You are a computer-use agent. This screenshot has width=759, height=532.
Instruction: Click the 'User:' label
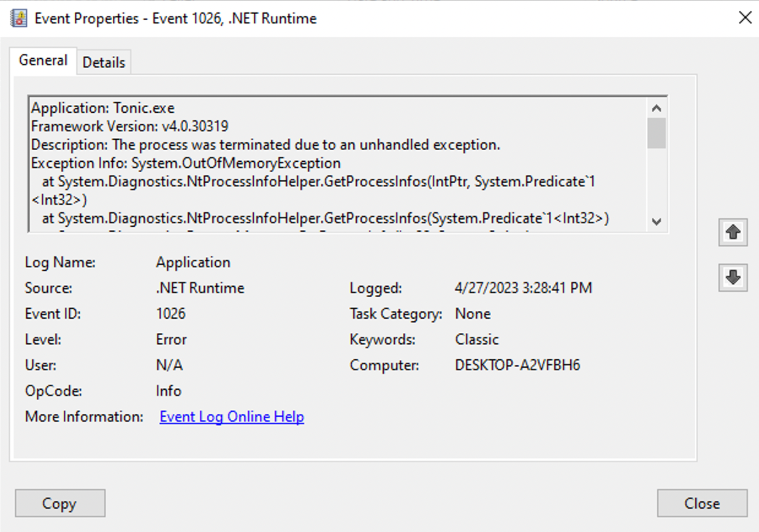(x=41, y=365)
